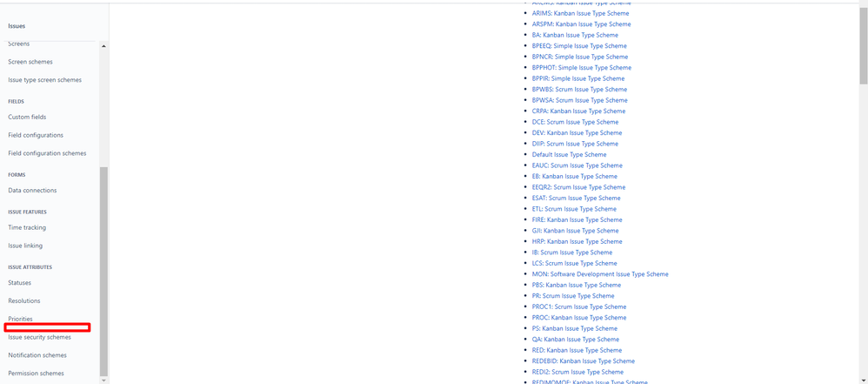
Task: Open REDEBID: Kanban Issue Type Scheme
Action: pos(584,360)
